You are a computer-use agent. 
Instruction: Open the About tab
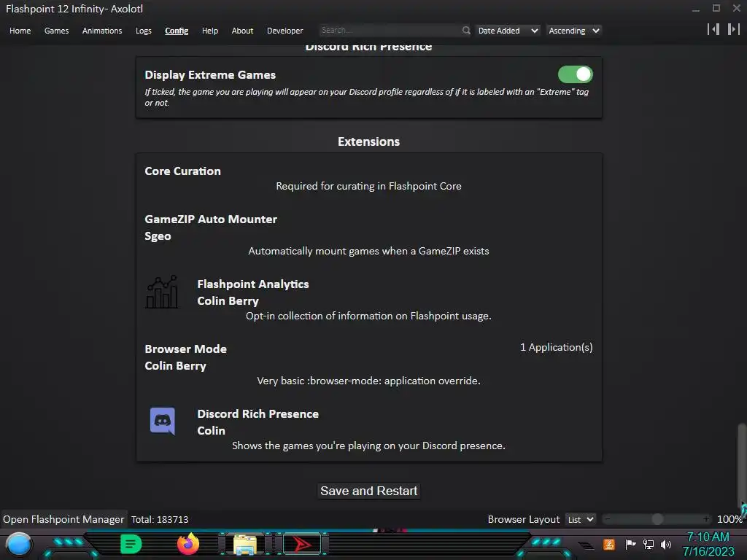[x=242, y=31]
